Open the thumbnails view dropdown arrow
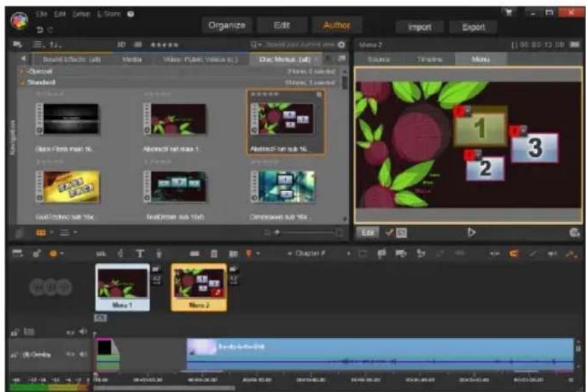This screenshot has width=586, height=392. click(x=52, y=232)
